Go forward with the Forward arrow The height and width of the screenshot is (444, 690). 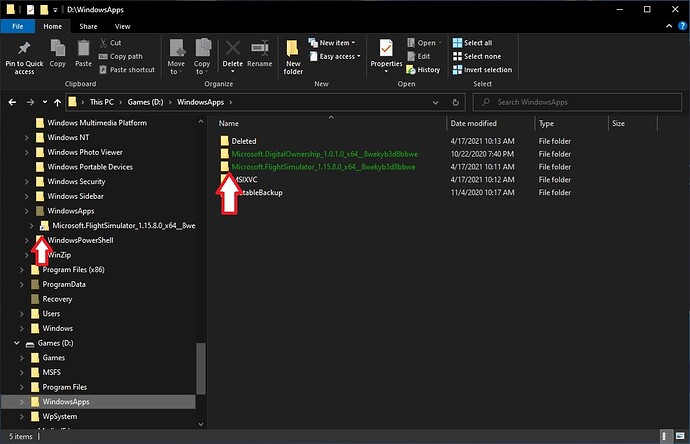[30, 102]
